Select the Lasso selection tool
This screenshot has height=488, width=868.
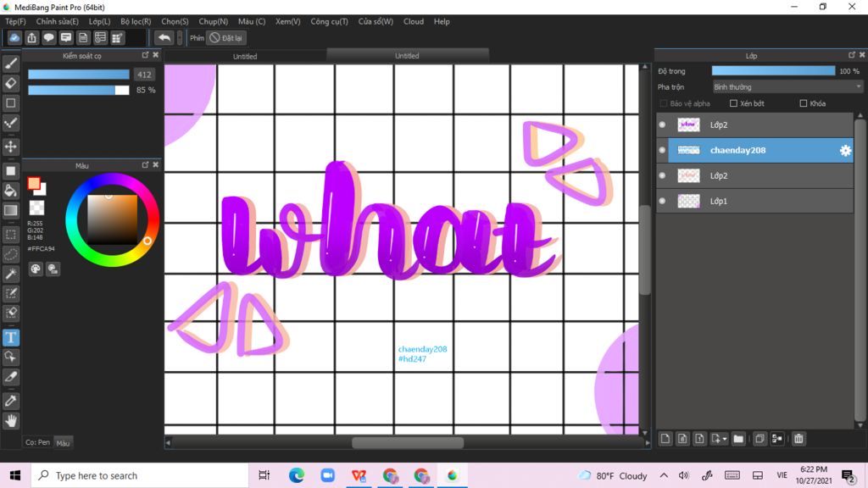click(10, 254)
